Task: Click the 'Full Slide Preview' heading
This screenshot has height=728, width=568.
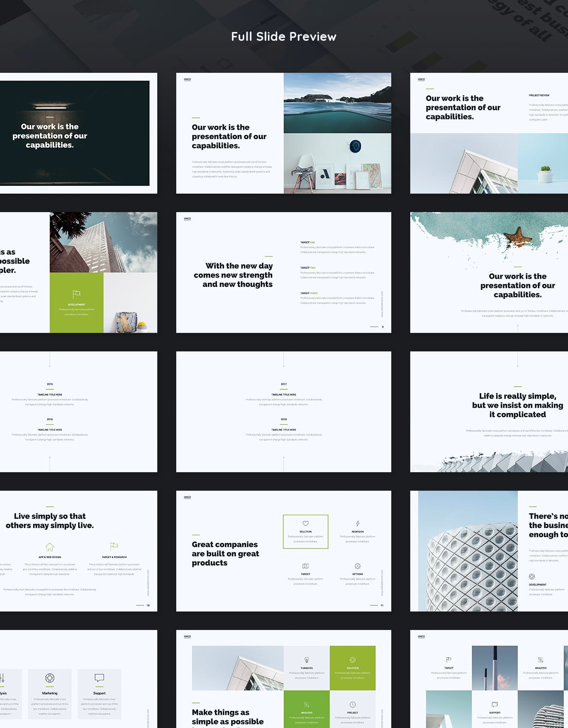Action: pyautogui.click(x=284, y=37)
